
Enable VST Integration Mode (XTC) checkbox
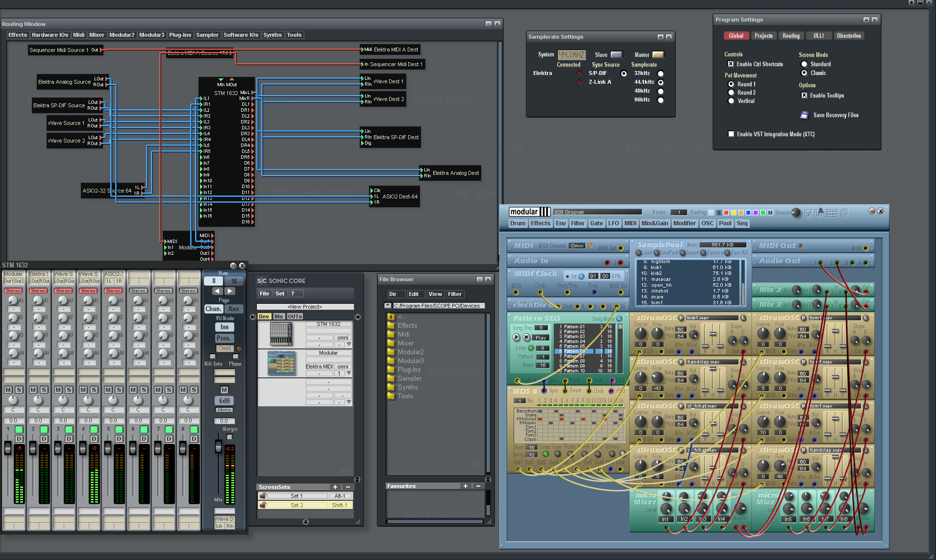point(731,134)
